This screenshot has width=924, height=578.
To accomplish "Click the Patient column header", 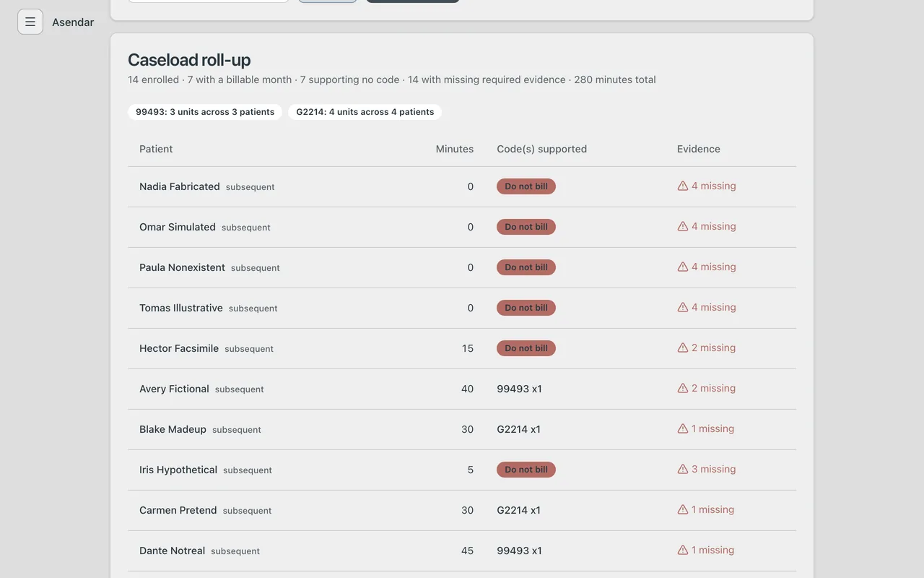I will pos(156,149).
